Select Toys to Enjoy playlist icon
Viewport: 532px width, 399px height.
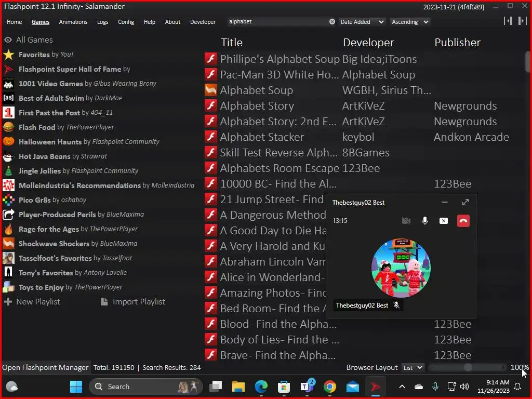point(8,287)
